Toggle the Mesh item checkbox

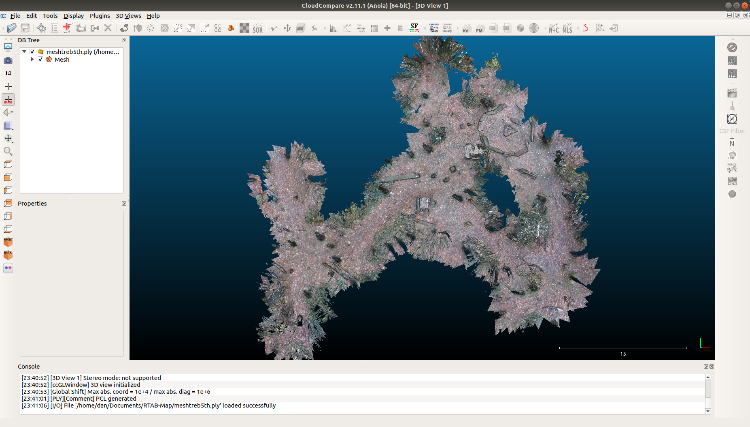[x=40, y=60]
